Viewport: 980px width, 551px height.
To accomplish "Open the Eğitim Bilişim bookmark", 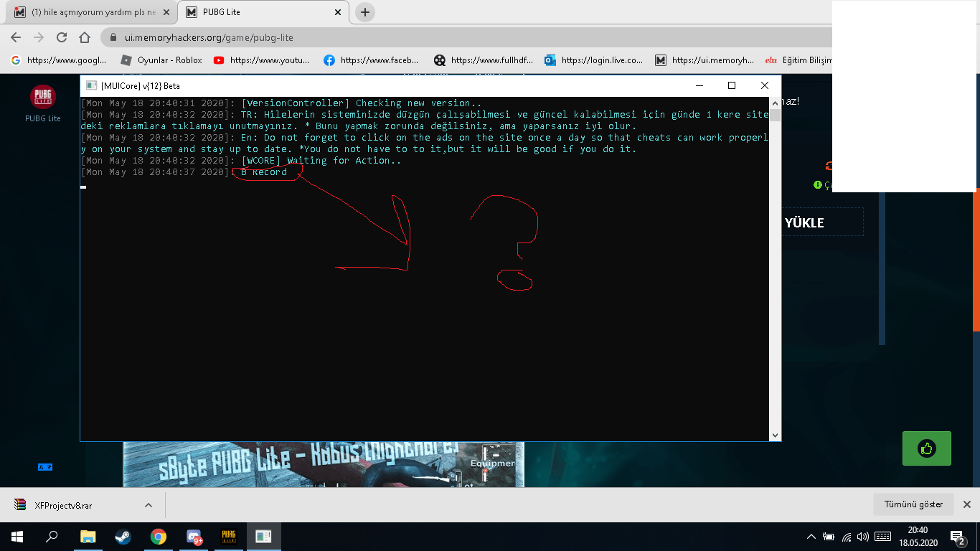I will 798,60.
